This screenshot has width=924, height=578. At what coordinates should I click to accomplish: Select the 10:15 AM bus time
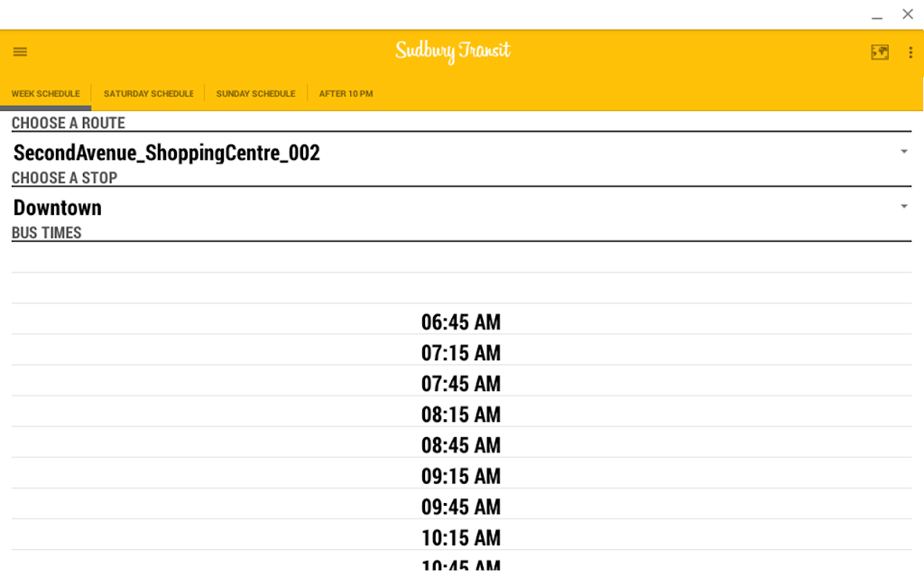(461, 537)
